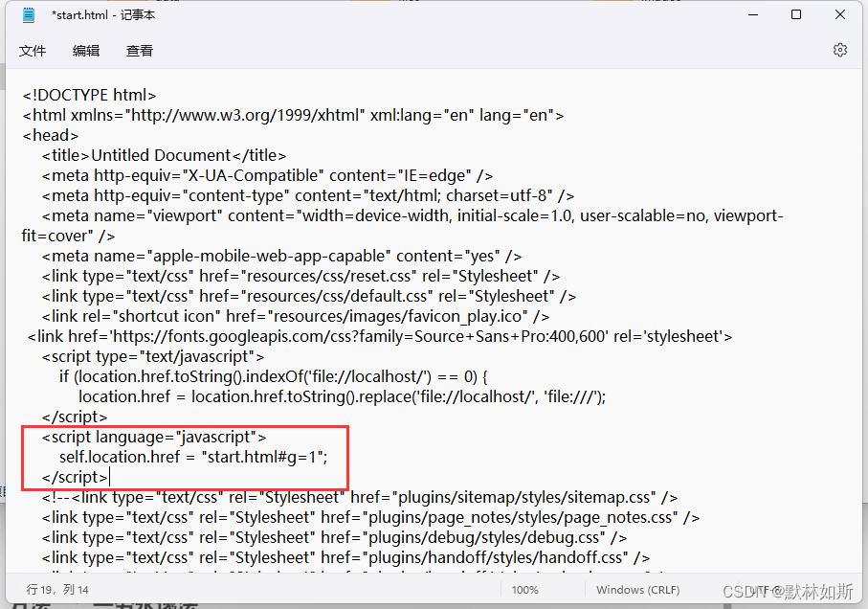This screenshot has width=868, height=609.
Task: Click the default.css link line
Action: click(309, 296)
